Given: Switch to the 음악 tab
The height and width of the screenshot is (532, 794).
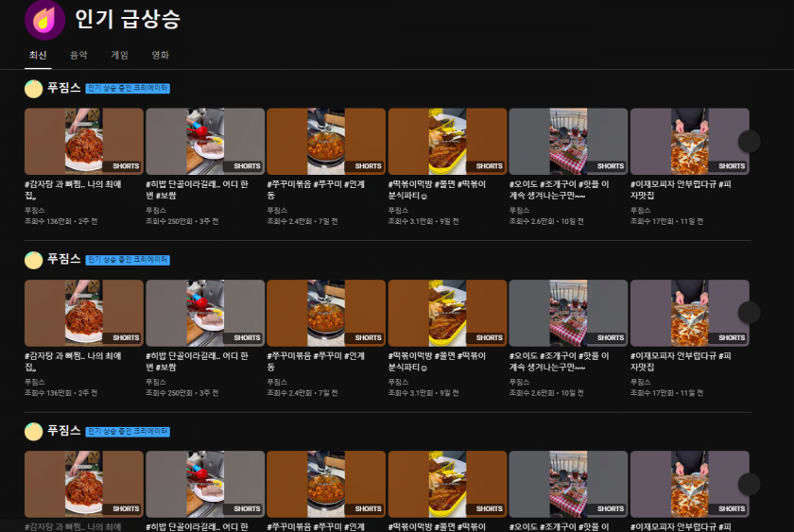Looking at the screenshot, I should click(x=78, y=55).
